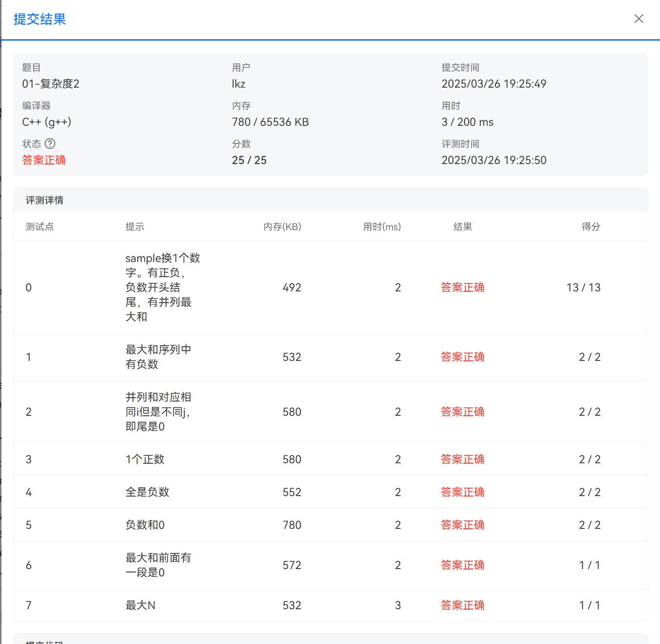Select the hint 全是负数

click(147, 492)
